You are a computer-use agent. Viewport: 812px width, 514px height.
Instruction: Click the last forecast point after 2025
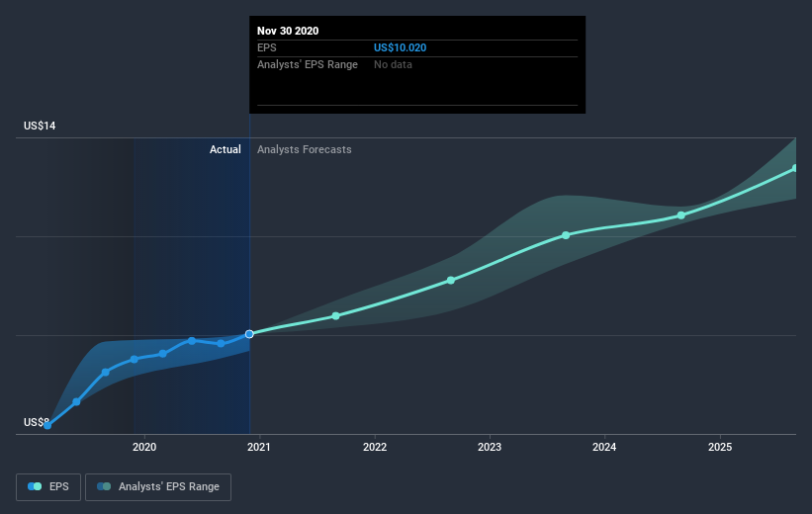tap(795, 168)
